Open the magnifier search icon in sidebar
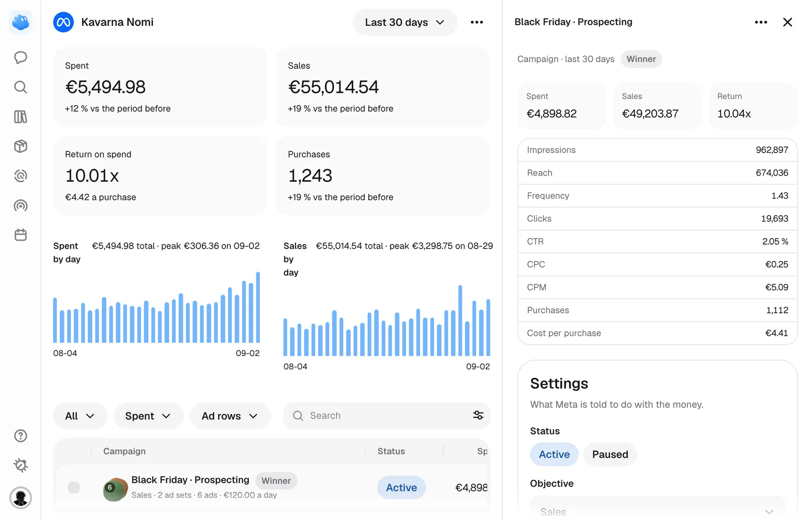The image size is (812, 520). coord(21,87)
